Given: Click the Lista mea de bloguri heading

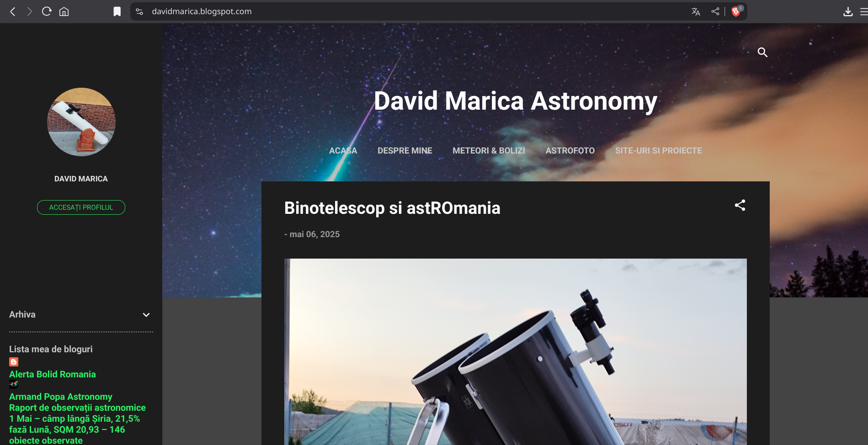Looking at the screenshot, I should click(51, 349).
